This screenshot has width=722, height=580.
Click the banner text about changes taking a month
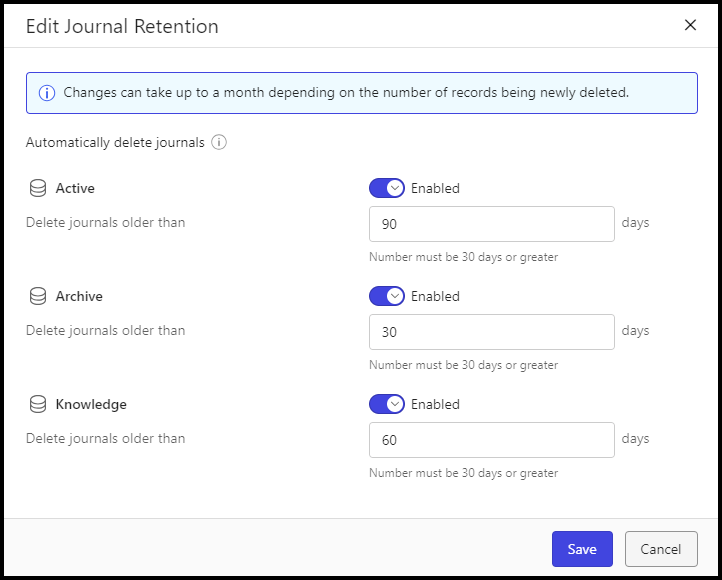point(346,93)
